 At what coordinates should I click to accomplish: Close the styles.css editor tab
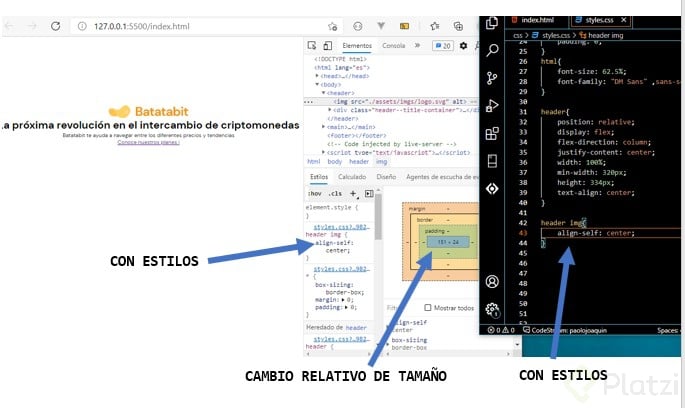point(623,20)
